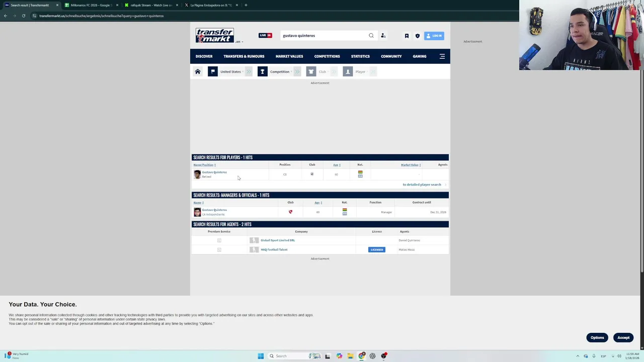Open the hamburger menu icon

pos(442,56)
